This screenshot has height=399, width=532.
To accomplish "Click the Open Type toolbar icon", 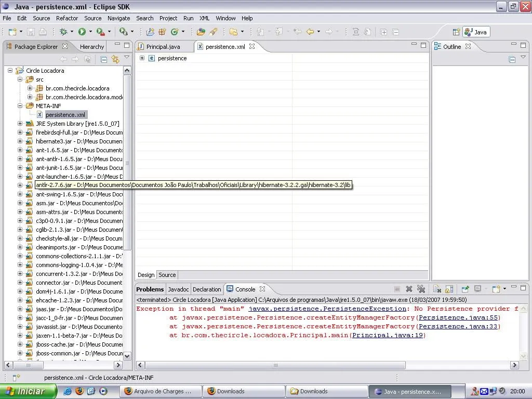I will pyautogui.click(x=201, y=32).
